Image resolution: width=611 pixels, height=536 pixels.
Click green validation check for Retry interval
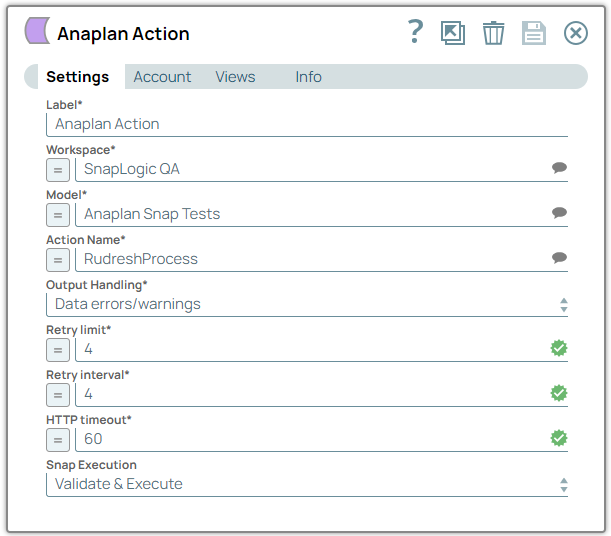click(559, 393)
